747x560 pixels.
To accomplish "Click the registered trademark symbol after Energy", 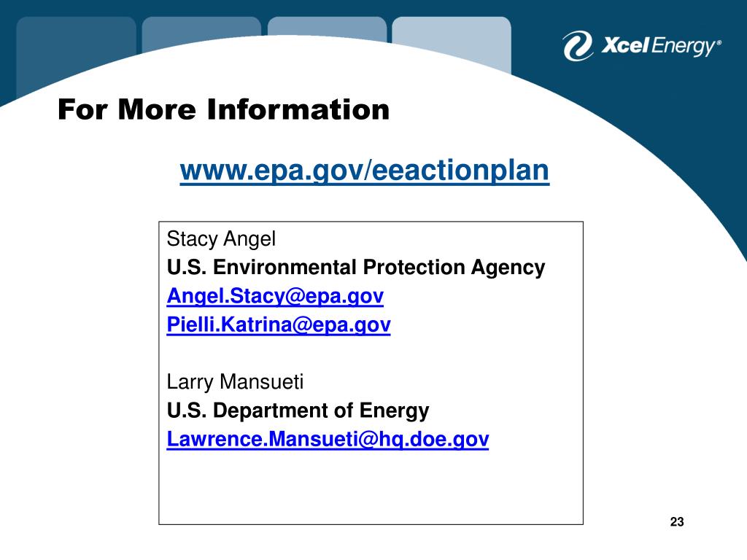I will tap(719, 42).
